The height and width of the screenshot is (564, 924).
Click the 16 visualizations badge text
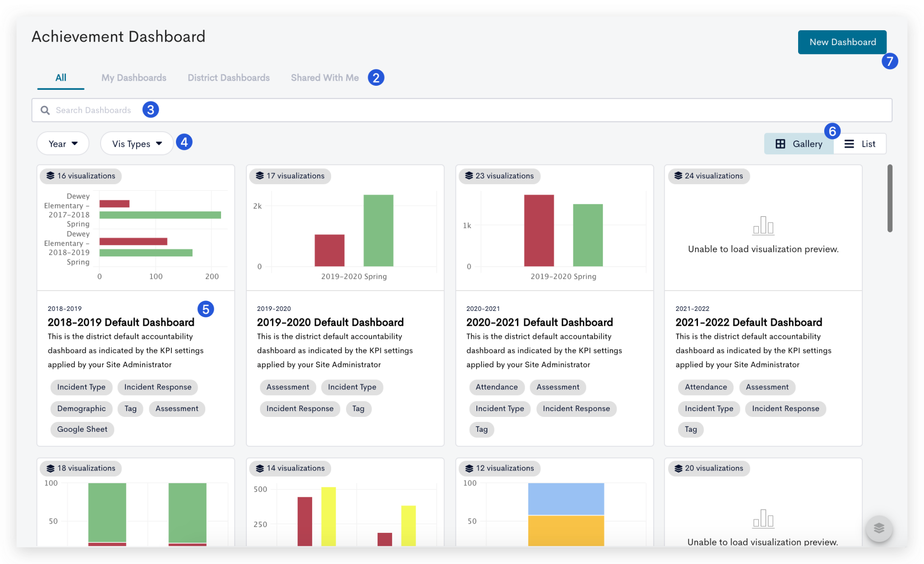[x=86, y=176]
